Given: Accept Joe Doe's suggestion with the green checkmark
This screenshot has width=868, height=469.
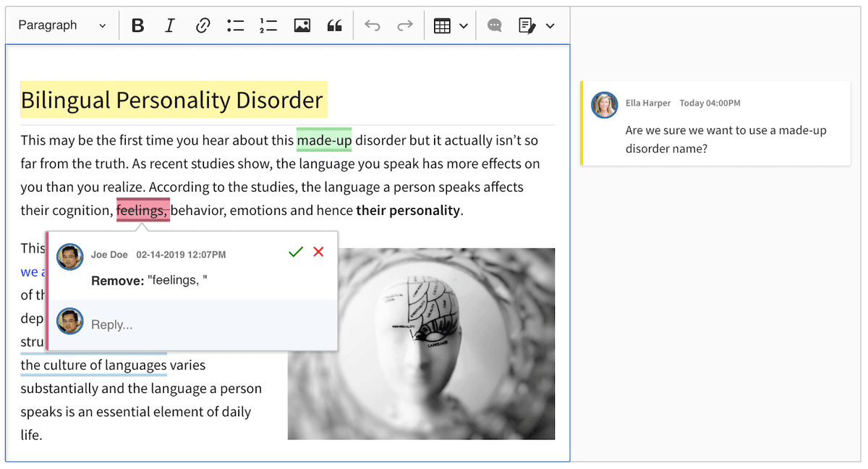Looking at the screenshot, I should click(295, 252).
